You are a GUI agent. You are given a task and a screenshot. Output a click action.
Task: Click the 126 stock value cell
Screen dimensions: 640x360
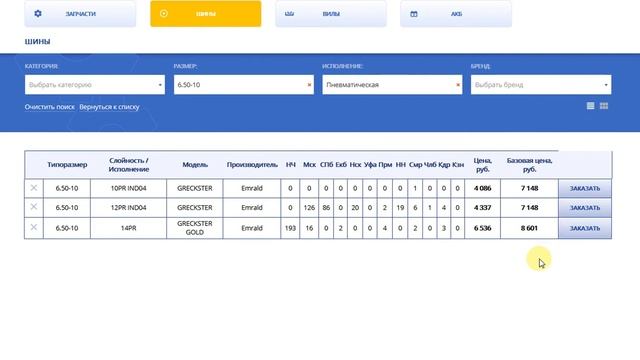click(309, 208)
